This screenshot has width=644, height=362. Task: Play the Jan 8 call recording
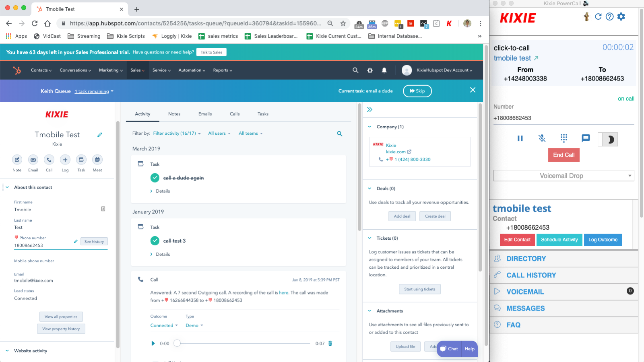pyautogui.click(x=153, y=343)
